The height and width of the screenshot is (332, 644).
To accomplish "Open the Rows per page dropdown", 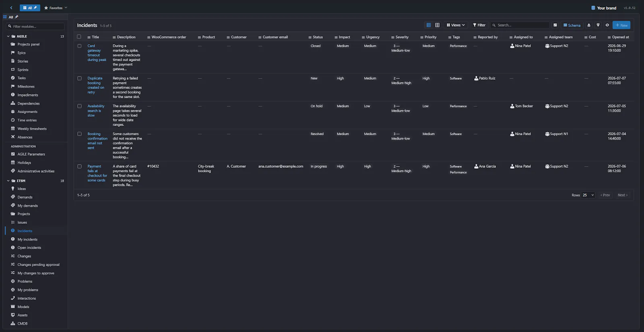I will [588, 195].
